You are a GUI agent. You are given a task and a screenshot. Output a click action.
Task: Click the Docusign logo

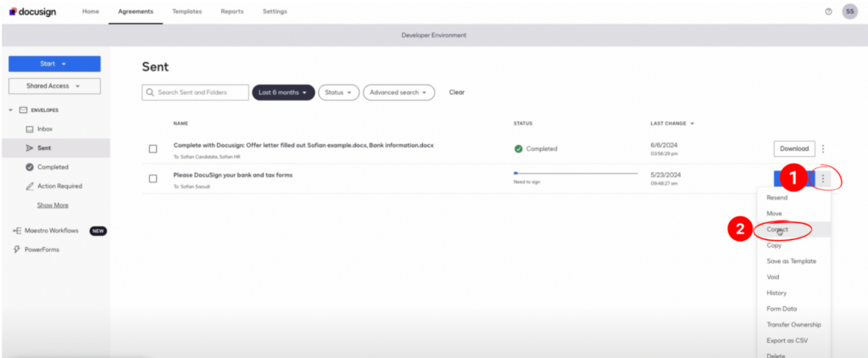point(33,12)
